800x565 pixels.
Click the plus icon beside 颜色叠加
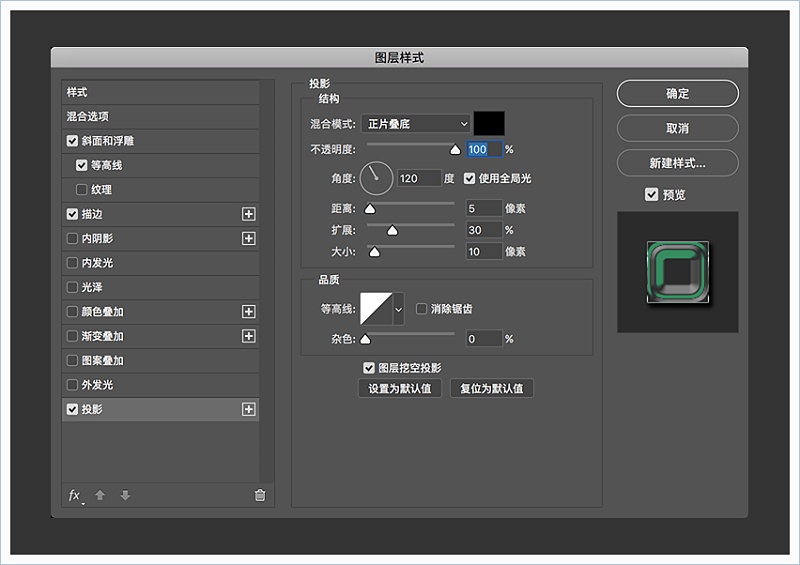point(249,312)
